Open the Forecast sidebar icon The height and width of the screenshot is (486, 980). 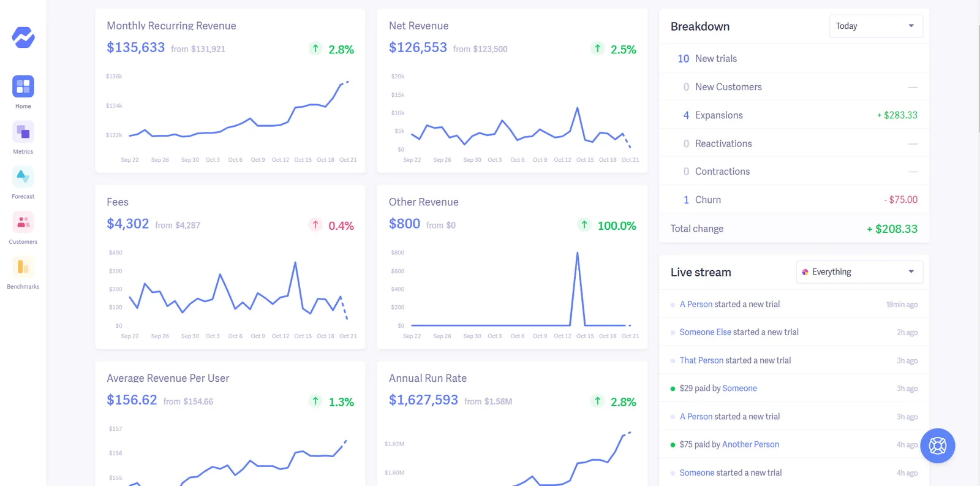tap(23, 177)
